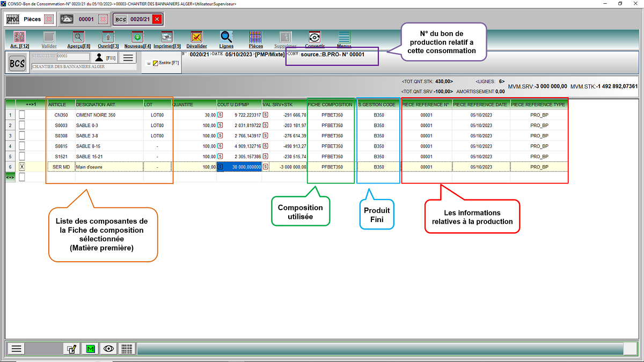
Task: Collapse the Entête [F7] header section
Action: pos(148,63)
